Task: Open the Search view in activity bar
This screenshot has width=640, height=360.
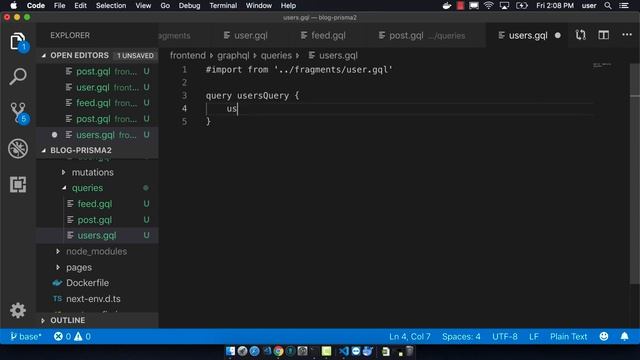Action: pos(18,77)
